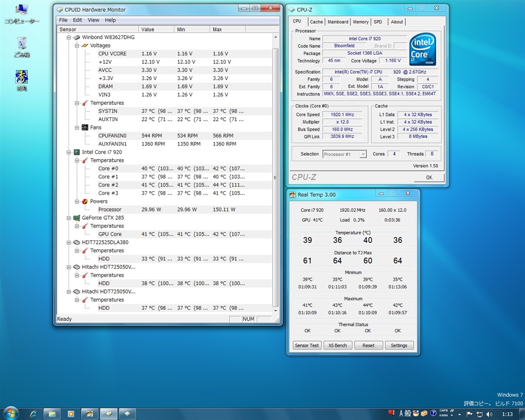Click the Voltages lightning icon
The height and width of the screenshot is (420, 525).
85,46
